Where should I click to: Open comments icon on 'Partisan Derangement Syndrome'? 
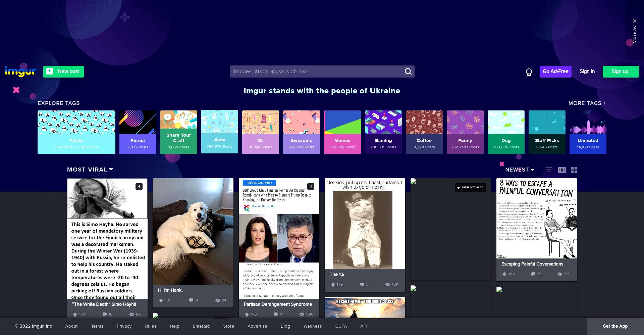(x=276, y=314)
